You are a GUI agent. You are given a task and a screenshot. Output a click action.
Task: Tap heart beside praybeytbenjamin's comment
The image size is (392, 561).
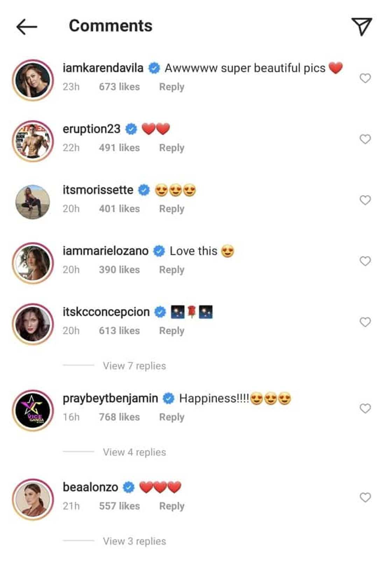pos(365,408)
